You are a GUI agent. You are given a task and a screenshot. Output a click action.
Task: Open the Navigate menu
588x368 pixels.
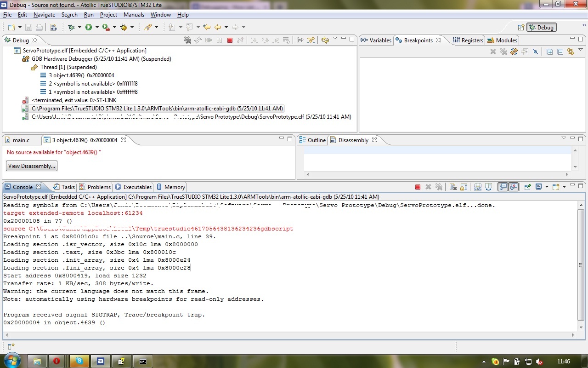pyautogui.click(x=44, y=15)
